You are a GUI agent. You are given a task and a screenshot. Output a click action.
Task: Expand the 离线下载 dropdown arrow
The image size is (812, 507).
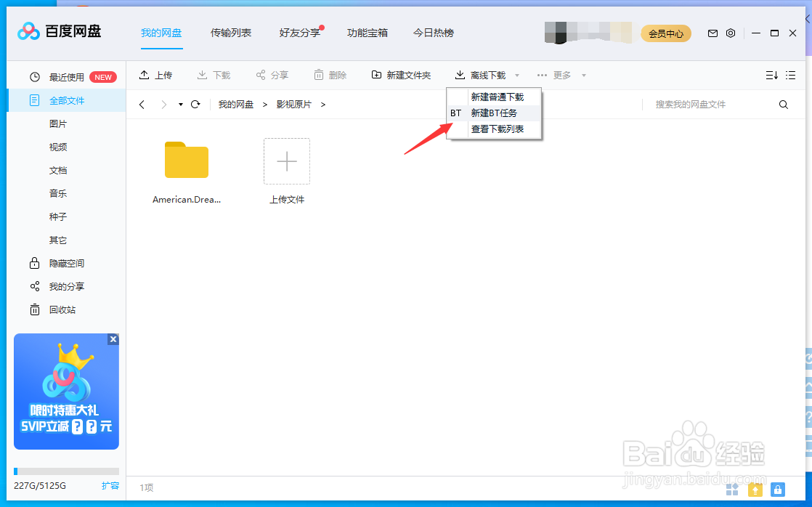coord(516,74)
